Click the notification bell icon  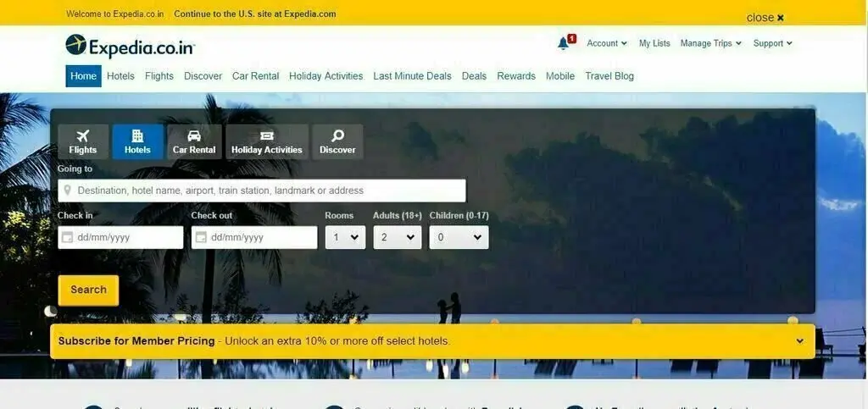[564, 43]
